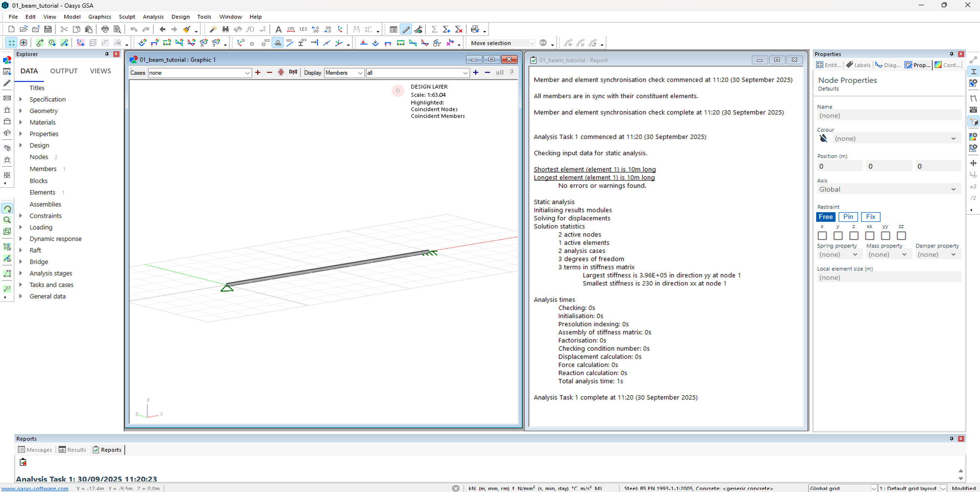
Task: Click the Analyse sigma icon
Action: pyautogui.click(x=434, y=29)
